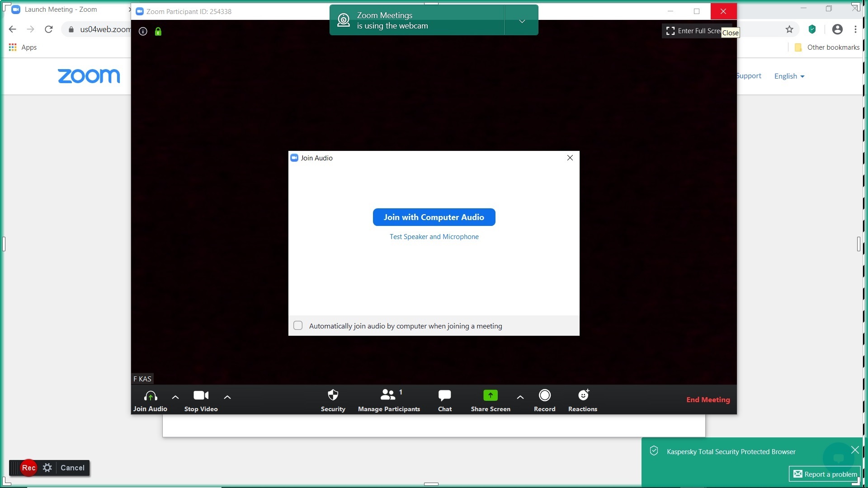The width and height of the screenshot is (868, 488).
Task: Click the Support link on Zoom page
Action: (749, 76)
